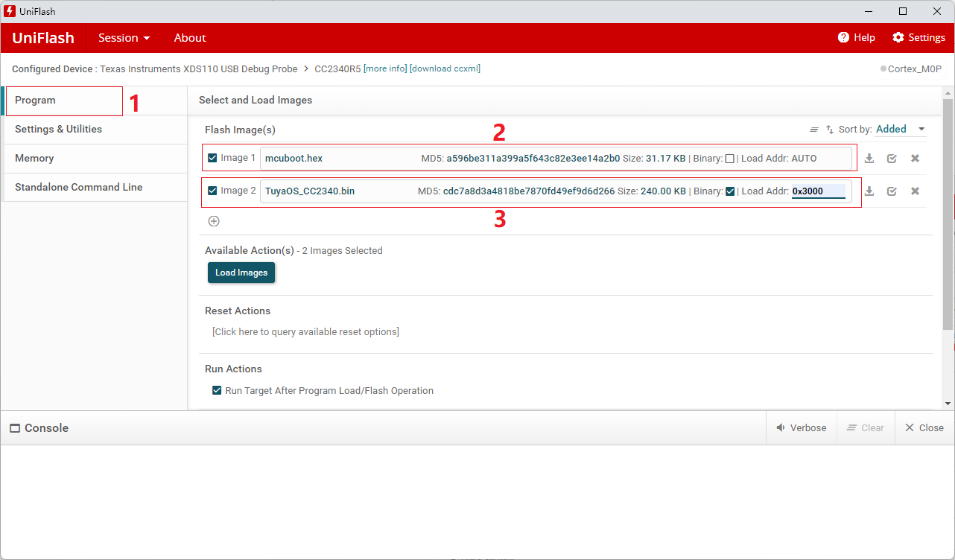
Task: Click the mcuboot.hex file name
Action: [294, 158]
